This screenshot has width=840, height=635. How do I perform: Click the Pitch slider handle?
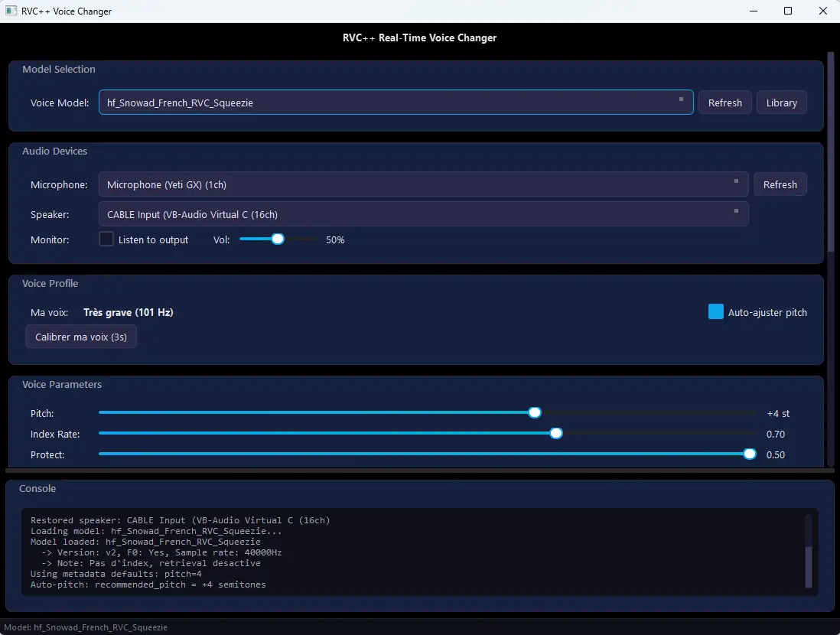[x=535, y=413]
